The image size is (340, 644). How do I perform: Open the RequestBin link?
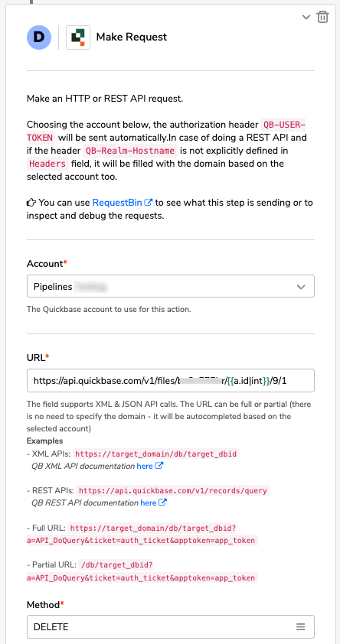(117, 203)
